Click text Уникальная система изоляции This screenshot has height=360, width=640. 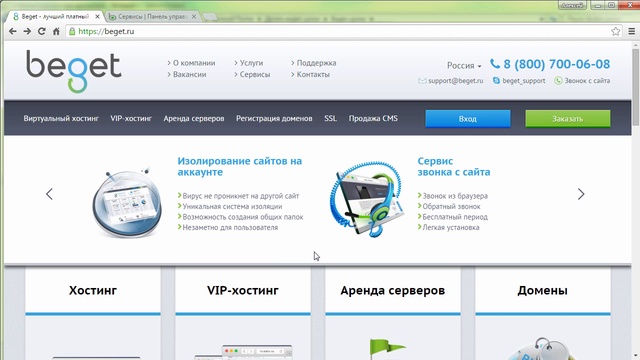click(232, 207)
